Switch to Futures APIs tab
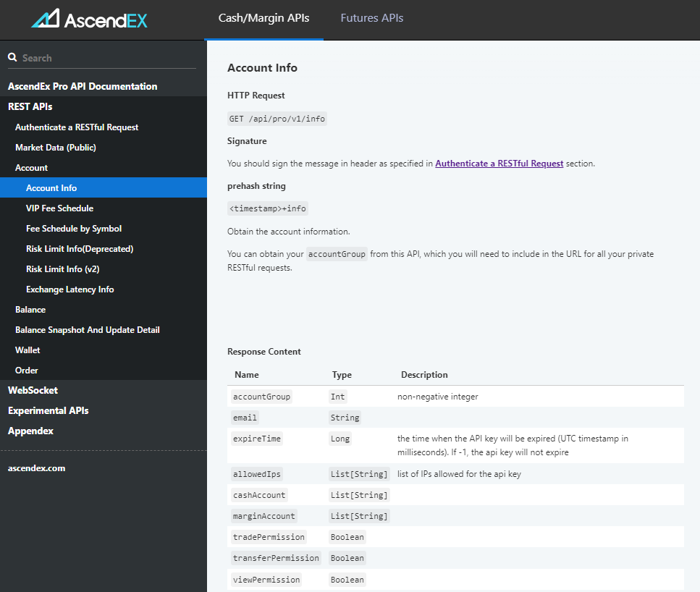 pyautogui.click(x=372, y=18)
